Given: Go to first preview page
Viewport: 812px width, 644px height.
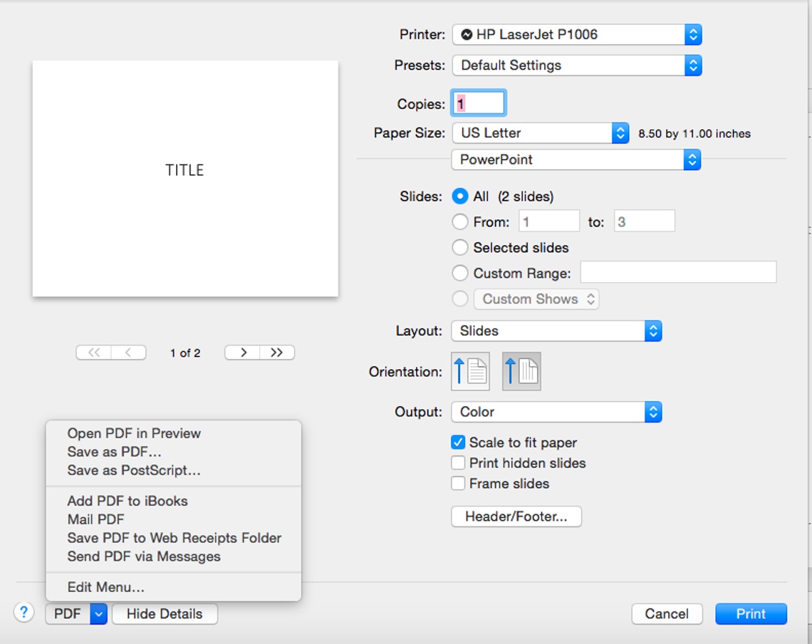Looking at the screenshot, I should coord(94,353).
